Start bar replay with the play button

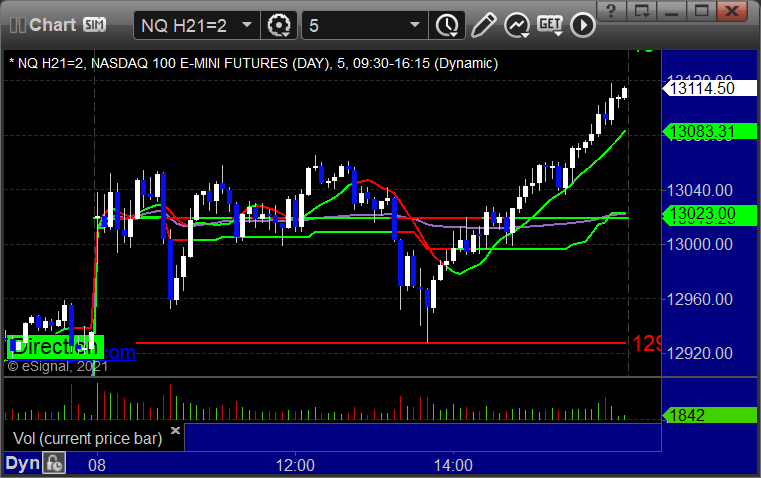pyautogui.click(x=582, y=25)
